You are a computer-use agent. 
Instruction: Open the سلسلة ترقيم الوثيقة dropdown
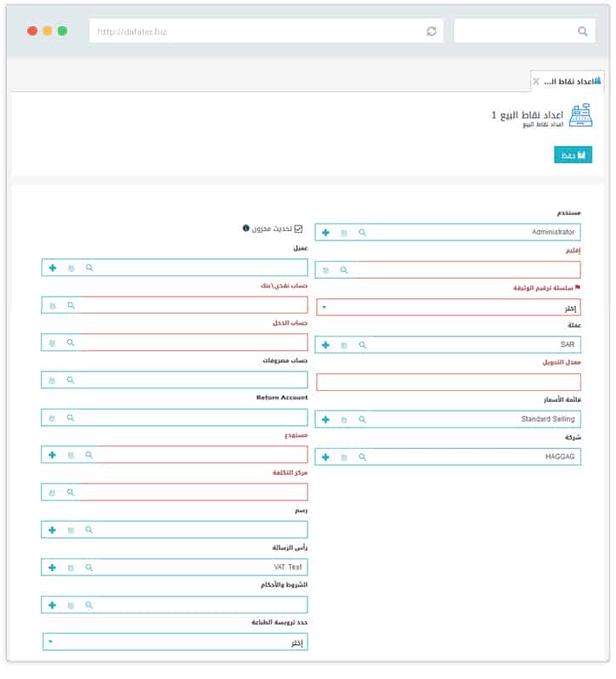448,308
